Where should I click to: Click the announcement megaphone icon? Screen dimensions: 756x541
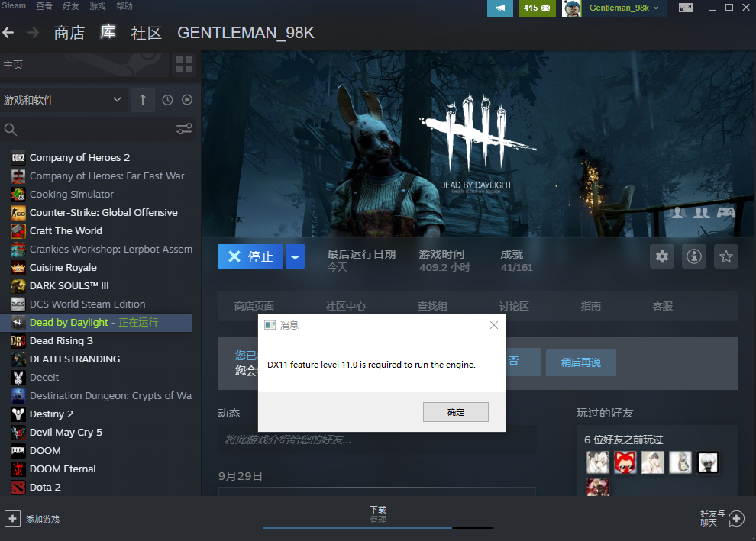[x=500, y=8]
